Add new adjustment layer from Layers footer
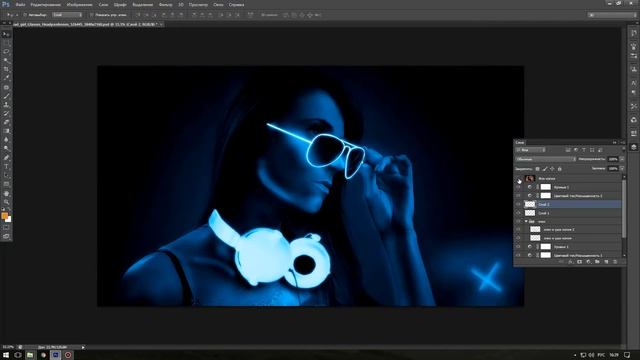The width and height of the screenshot is (640, 360). tap(588, 262)
